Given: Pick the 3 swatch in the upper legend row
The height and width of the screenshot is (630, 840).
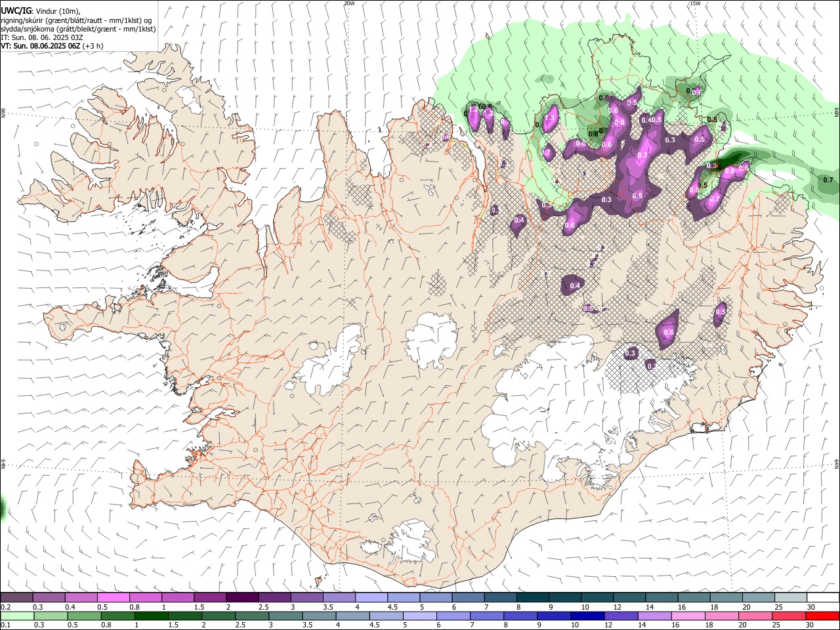Looking at the screenshot, I should tap(306, 598).
